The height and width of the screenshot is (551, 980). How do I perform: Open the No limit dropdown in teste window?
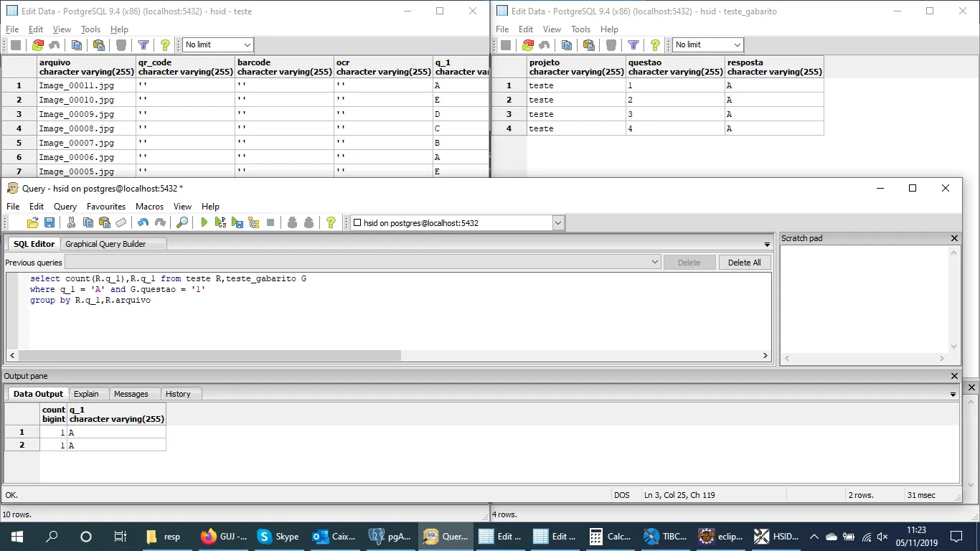point(248,45)
